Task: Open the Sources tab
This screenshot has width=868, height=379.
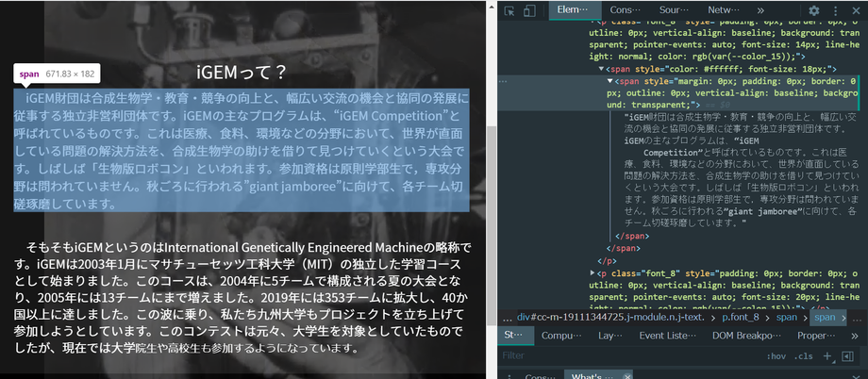Action: pos(674,10)
